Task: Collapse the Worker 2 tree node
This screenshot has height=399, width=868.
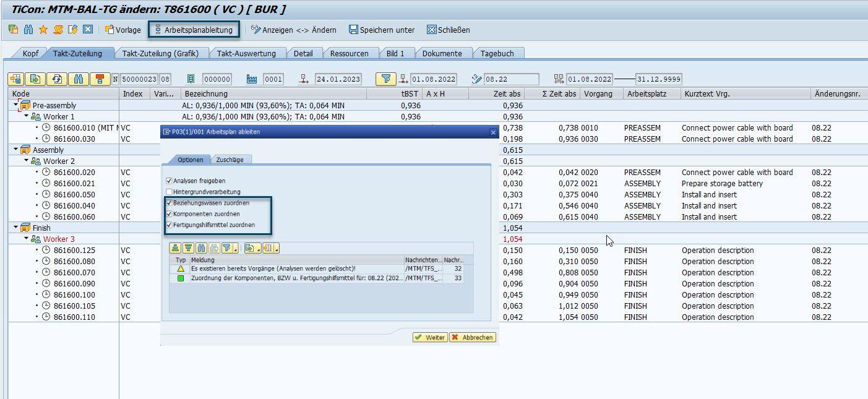Action: pyautogui.click(x=27, y=161)
